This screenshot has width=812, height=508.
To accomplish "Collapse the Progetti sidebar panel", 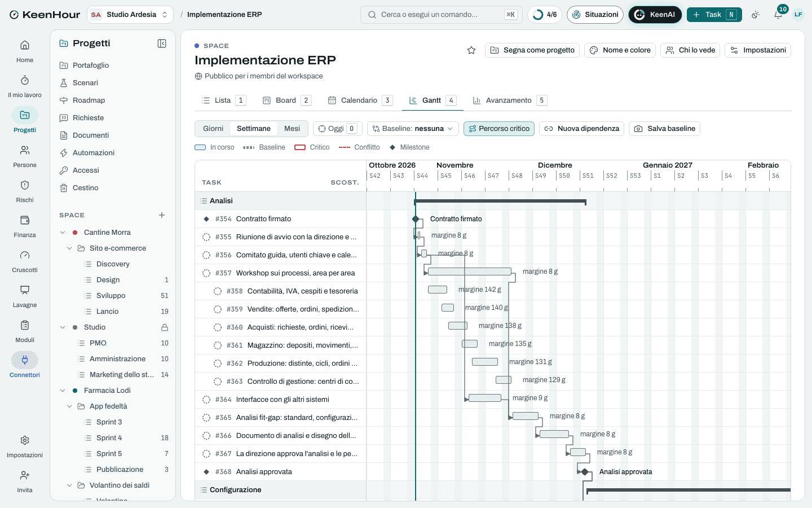I will coord(162,43).
